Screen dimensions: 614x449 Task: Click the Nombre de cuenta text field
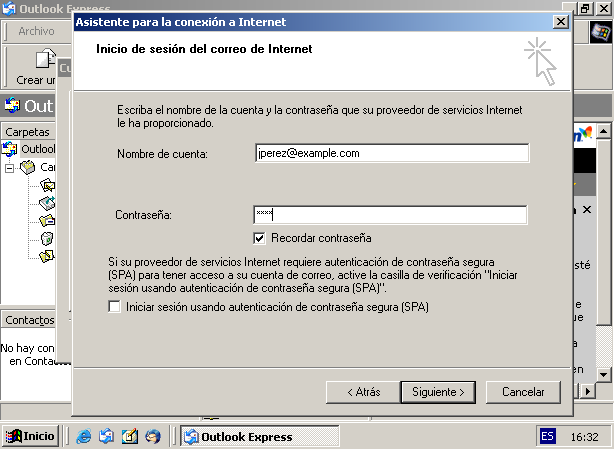[391, 153]
